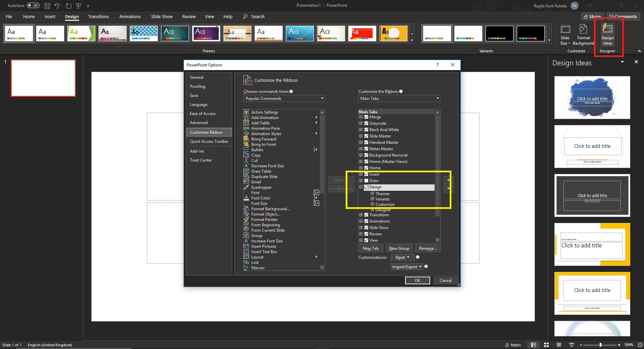This screenshot has height=349, width=644.
Task: Toggle the Grayscale tab checkbox
Action: point(366,123)
